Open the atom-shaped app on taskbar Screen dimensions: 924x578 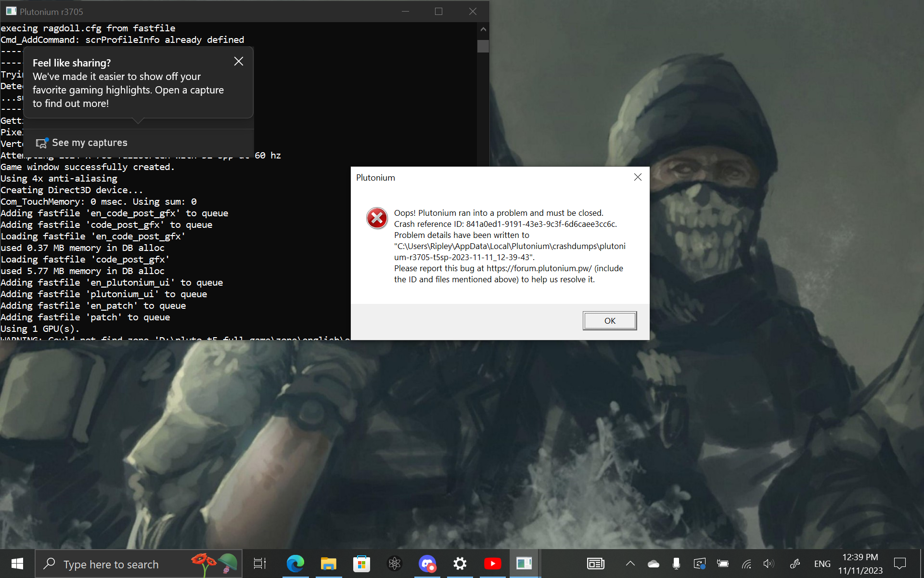click(394, 564)
